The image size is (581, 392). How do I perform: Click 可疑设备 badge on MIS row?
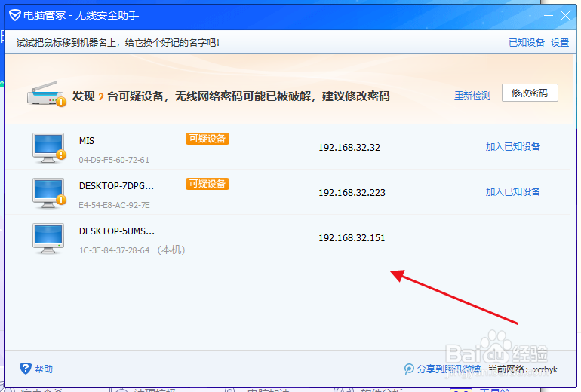tap(207, 139)
